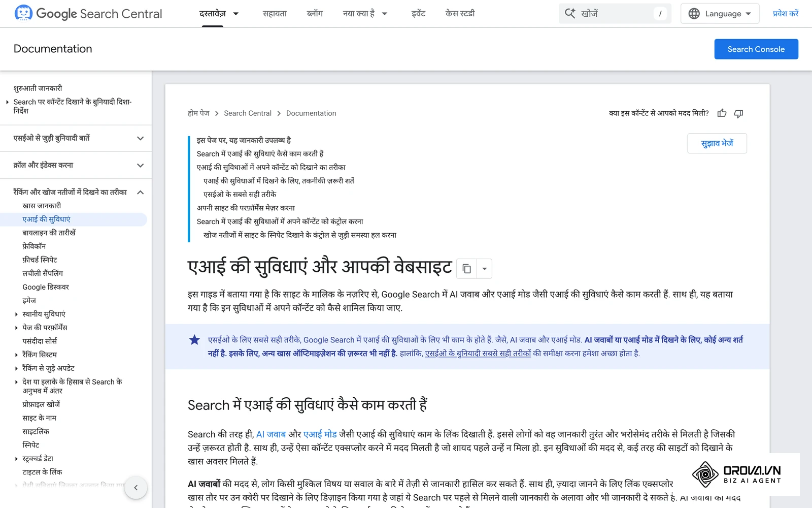Select Google डिस्कवर in sidebar
The image size is (812, 508).
pyautogui.click(x=46, y=287)
